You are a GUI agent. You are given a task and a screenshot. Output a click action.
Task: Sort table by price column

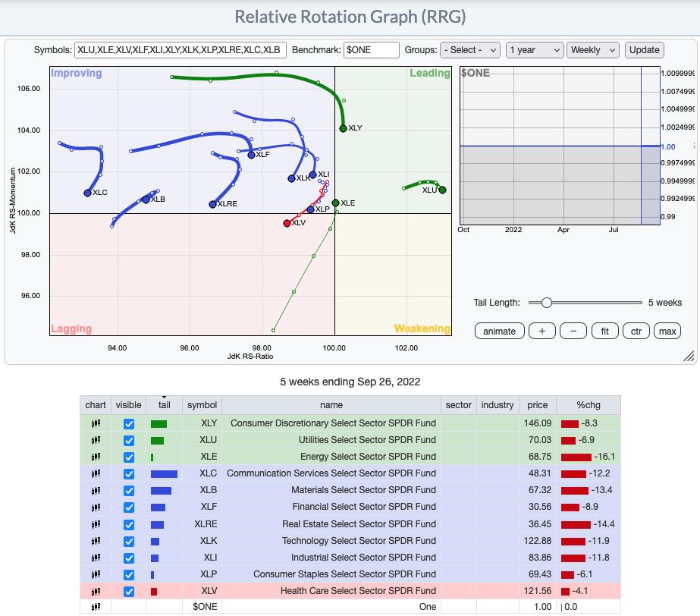click(538, 405)
